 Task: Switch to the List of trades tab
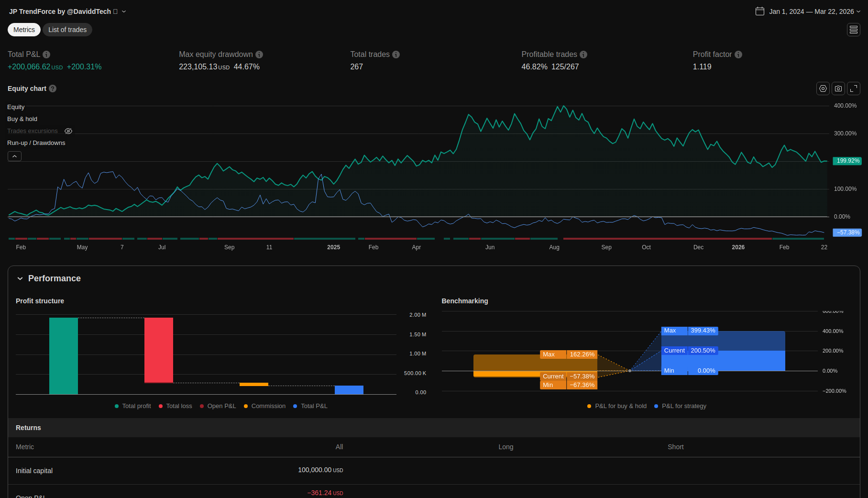click(x=67, y=30)
